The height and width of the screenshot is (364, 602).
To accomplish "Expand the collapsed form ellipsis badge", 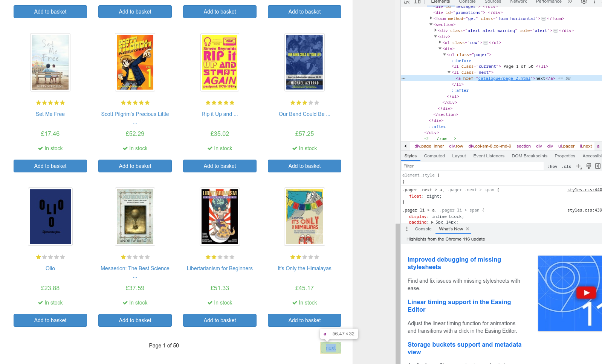I will [544, 19].
